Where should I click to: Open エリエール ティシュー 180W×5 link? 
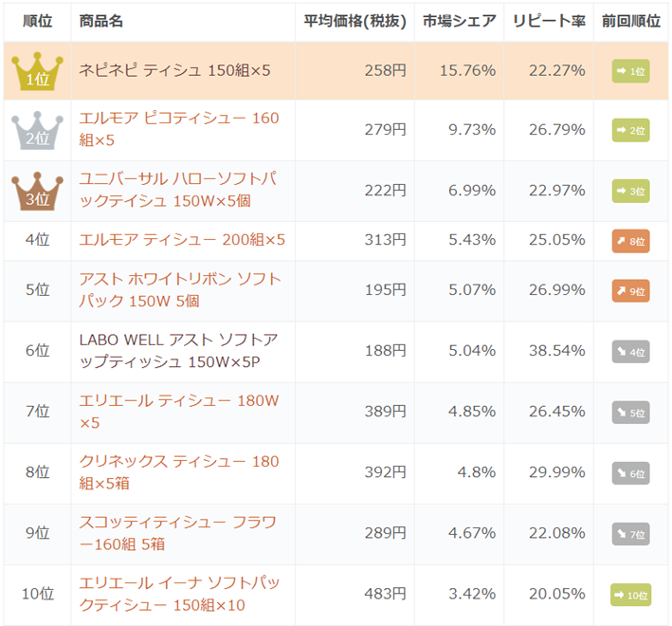(179, 412)
